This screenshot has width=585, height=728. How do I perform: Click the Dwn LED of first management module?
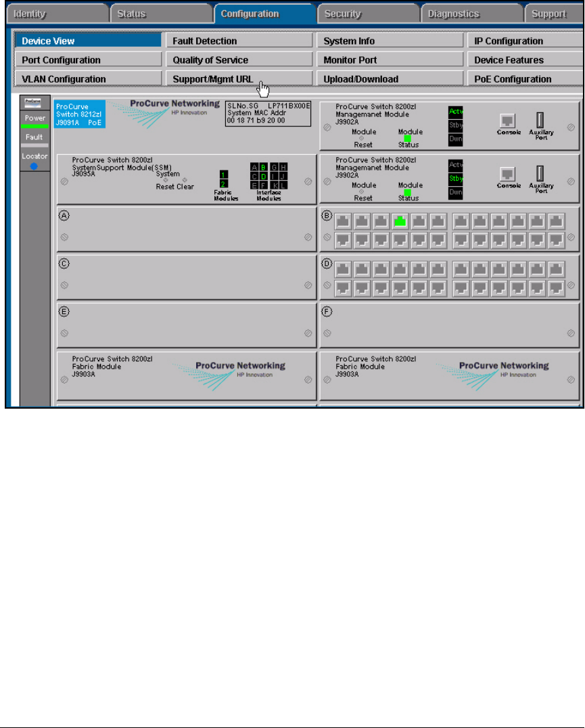pos(456,139)
